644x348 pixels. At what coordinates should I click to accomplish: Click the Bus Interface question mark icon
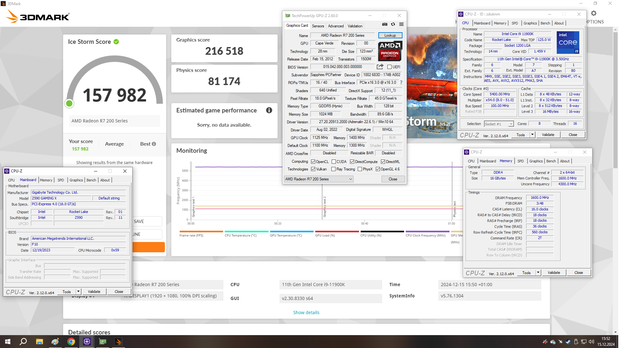pos(401,82)
